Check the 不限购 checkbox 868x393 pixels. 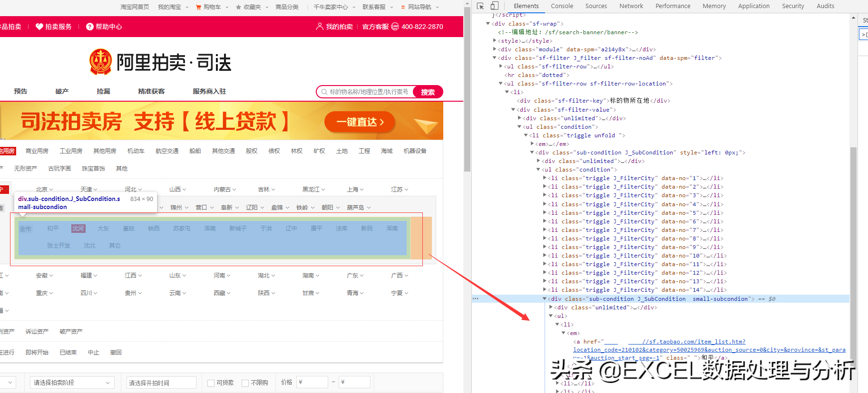(245, 383)
